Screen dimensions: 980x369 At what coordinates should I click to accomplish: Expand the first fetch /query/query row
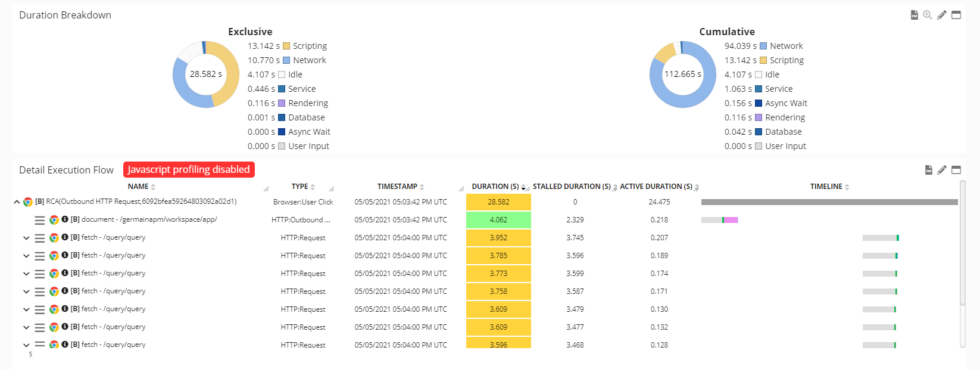pos(26,238)
